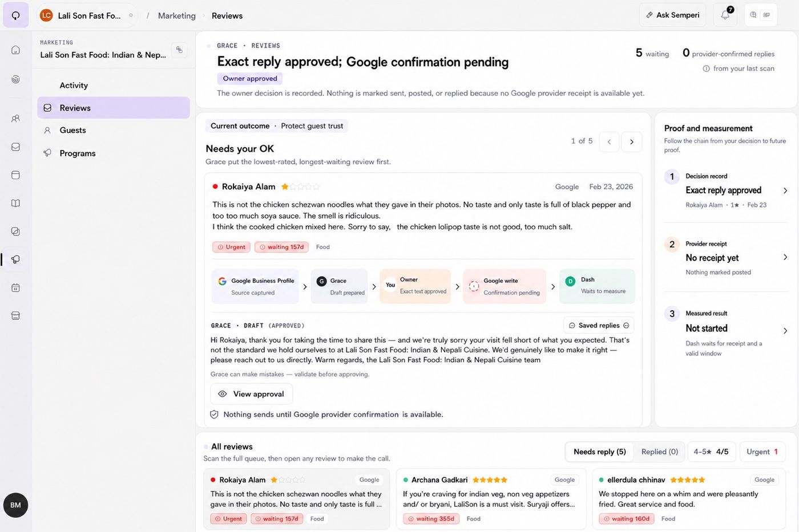Open the Rokaiya Alam card in All reviews
This screenshot has width=799, height=532.
coord(297,499)
